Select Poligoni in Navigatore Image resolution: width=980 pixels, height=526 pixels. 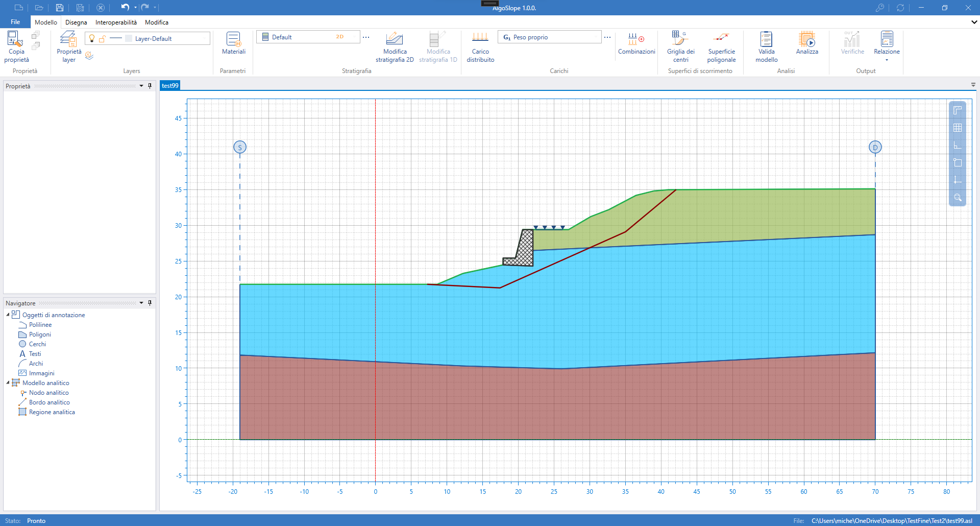coord(40,334)
